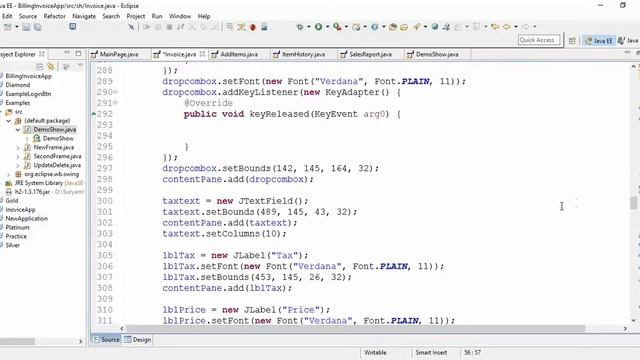The height and width of the screenshot is (360, 640).
Task: Open the Help menu
Action: coord(204,16)
